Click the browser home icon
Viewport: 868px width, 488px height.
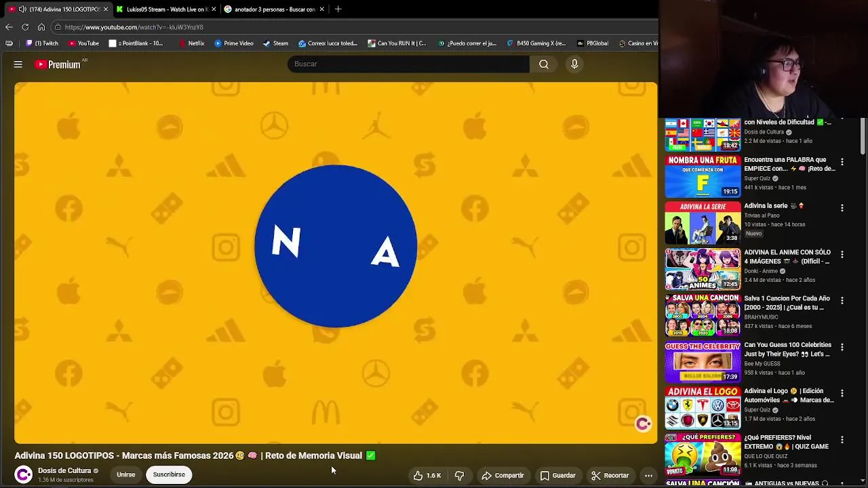pos(41,27)
